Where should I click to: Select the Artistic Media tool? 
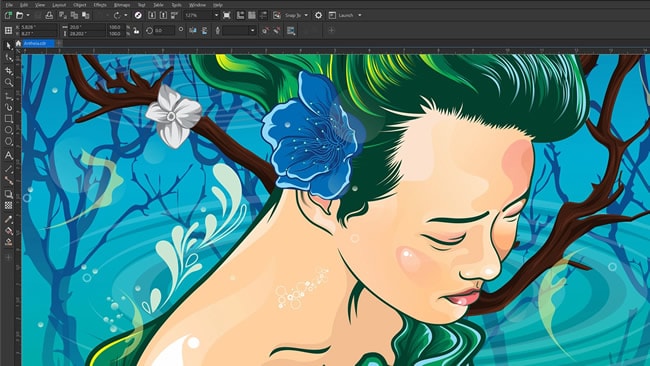pyautogui.click(x=8, y=107)
